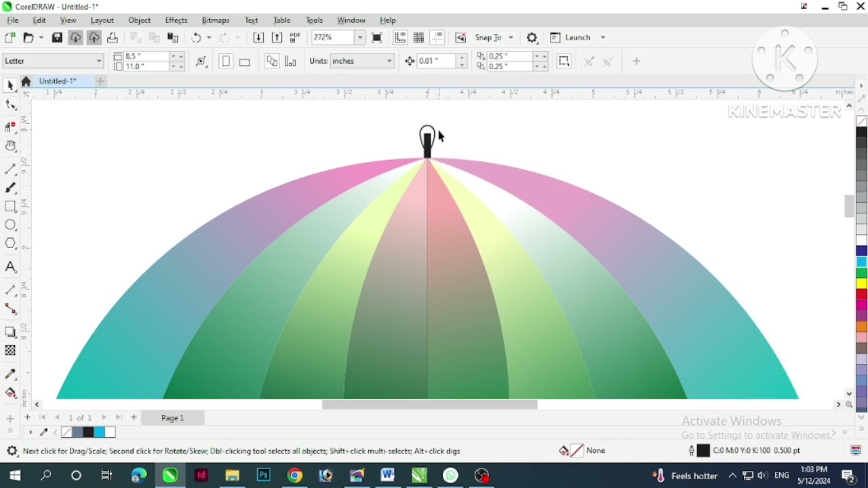
Task: Select the Pan hand tool
Action: (x=10, y=146)
